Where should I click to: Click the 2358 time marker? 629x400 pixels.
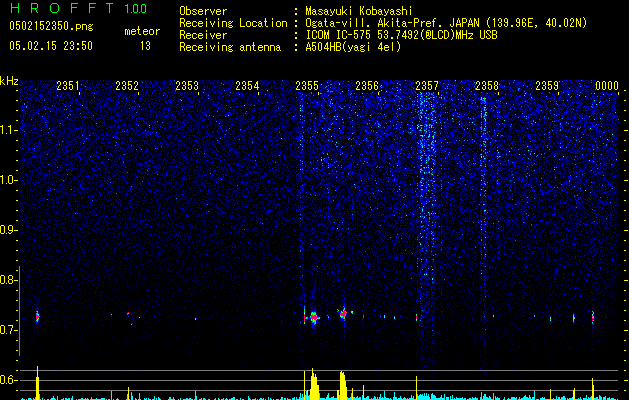[x=487, y=86]
